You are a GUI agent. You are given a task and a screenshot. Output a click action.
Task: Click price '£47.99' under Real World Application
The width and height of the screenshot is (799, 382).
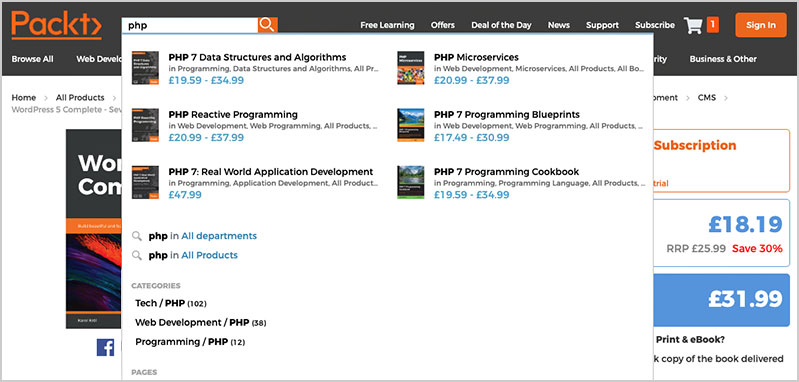(185, 195)
